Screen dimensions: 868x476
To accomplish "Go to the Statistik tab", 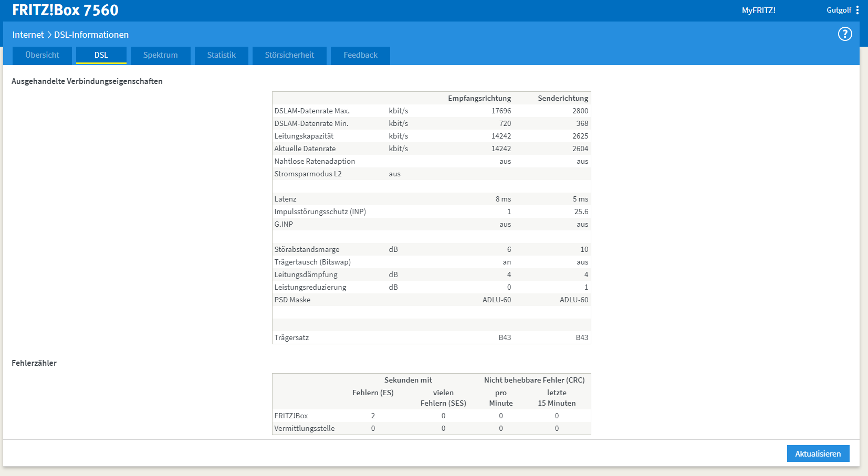I will pos(221,55).
